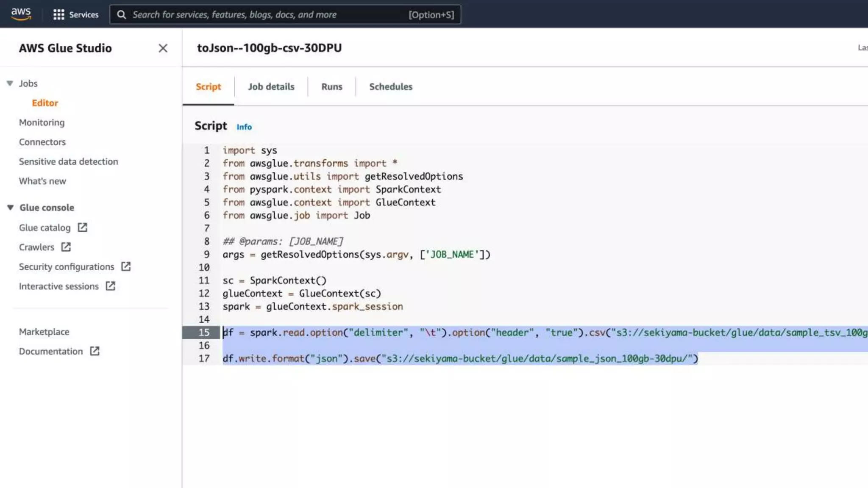Click external link icon beside Glue catalog
This screenshot has width=868, height=488.
click(x=82, y=227)
